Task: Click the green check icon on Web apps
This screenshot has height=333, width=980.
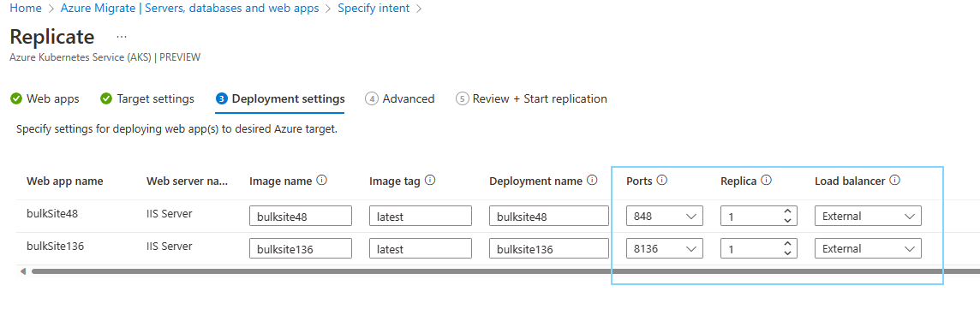Action: coord(16,98)
